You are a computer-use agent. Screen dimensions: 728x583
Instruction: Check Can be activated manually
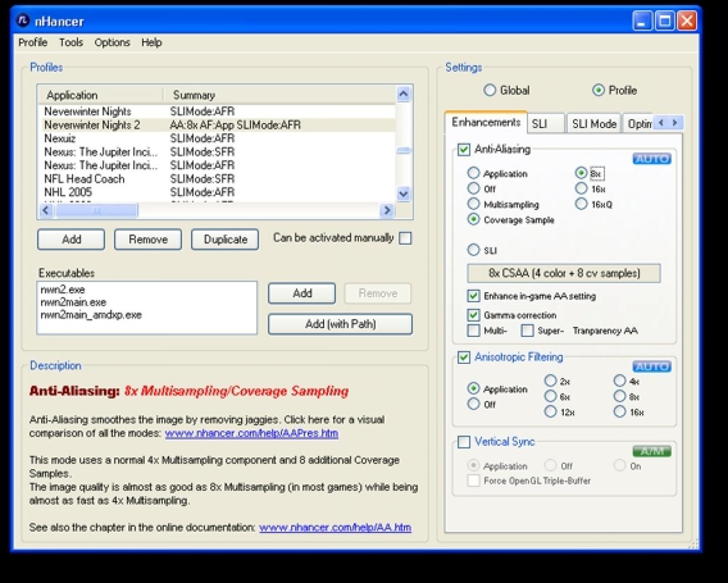point(406,239)
